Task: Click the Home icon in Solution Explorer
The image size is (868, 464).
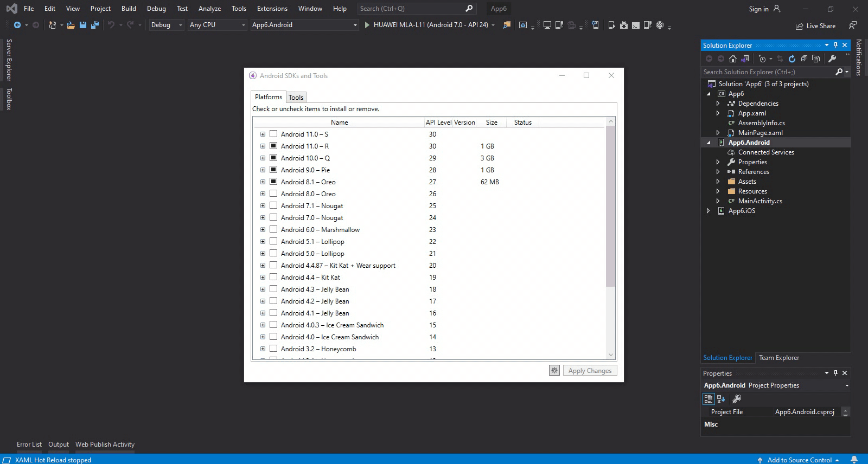Action: [733, 59]
